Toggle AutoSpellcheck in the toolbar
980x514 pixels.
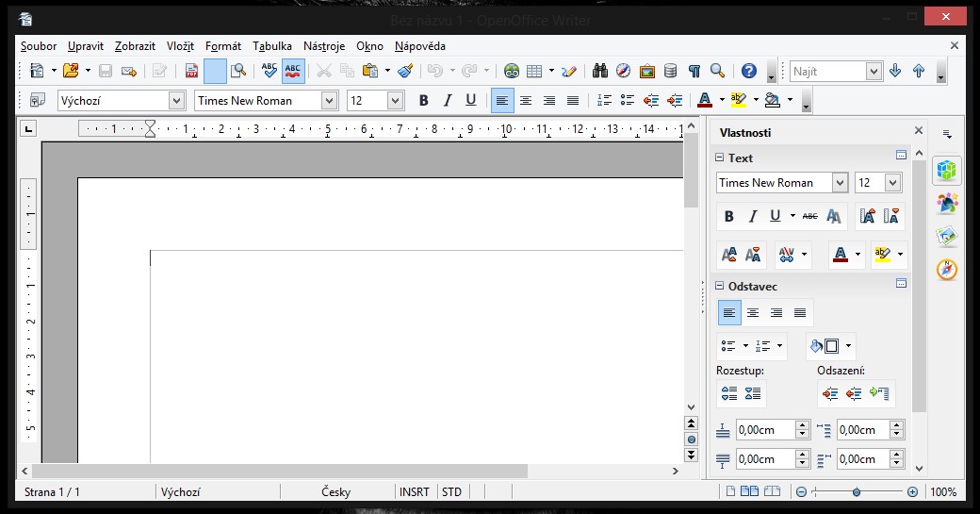click(x=292, y=72)
